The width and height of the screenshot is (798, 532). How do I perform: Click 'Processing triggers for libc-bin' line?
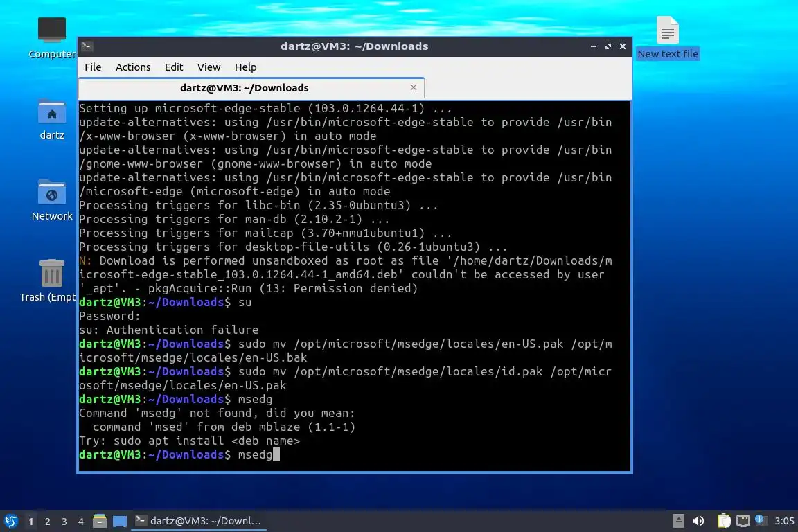[x=258, y=205]
